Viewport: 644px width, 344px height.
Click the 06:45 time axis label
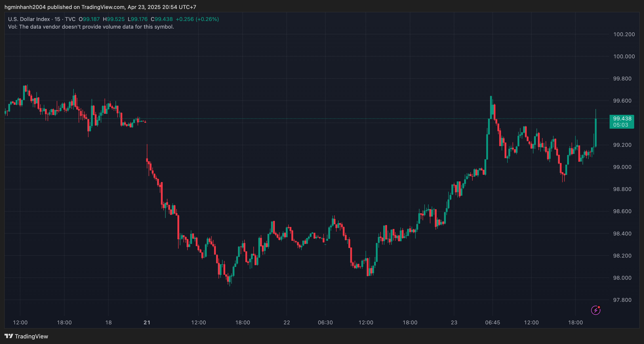point(492,323)
